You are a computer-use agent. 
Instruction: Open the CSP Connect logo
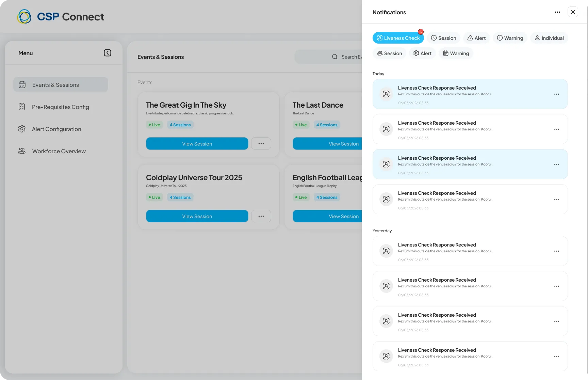(61, 16)
